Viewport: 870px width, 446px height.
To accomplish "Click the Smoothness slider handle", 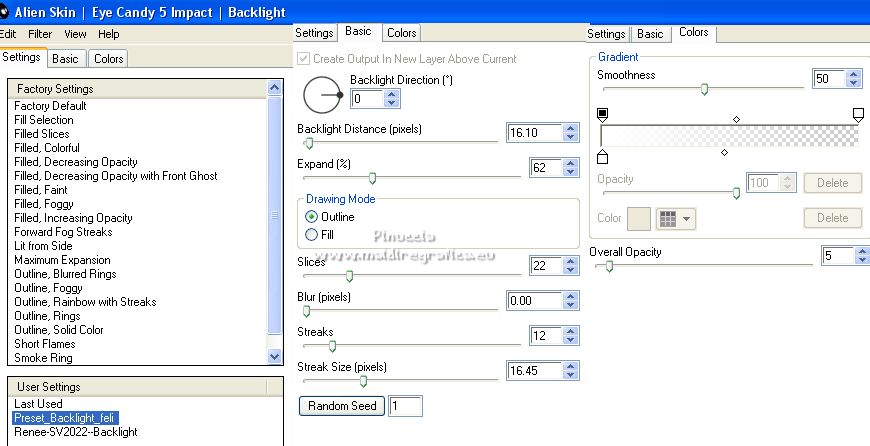I will click(704, 89).
